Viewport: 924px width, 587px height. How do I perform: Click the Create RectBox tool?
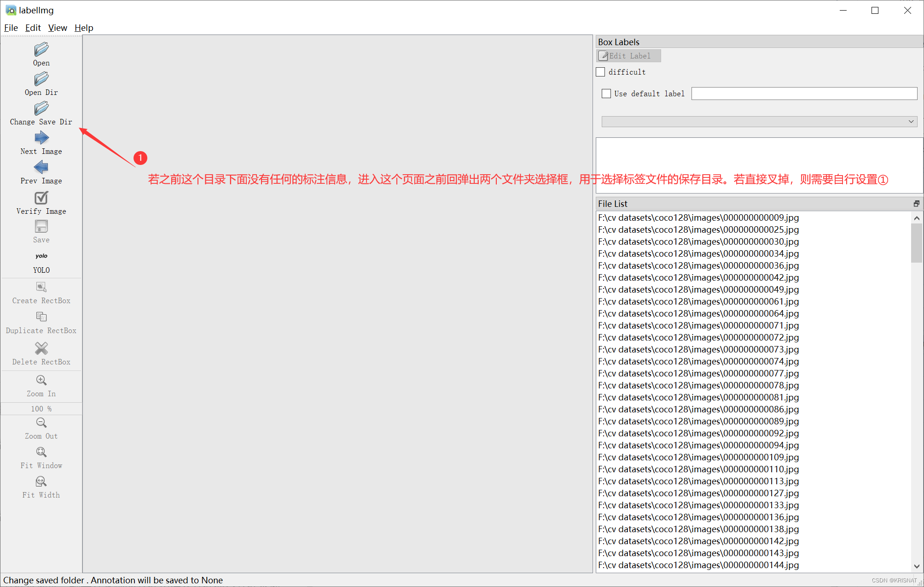click(41, 287)
